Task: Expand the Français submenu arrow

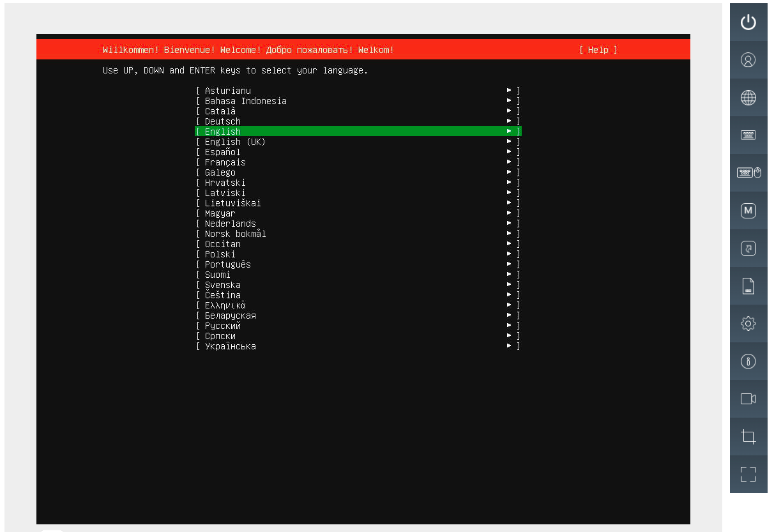Action: 509,162
